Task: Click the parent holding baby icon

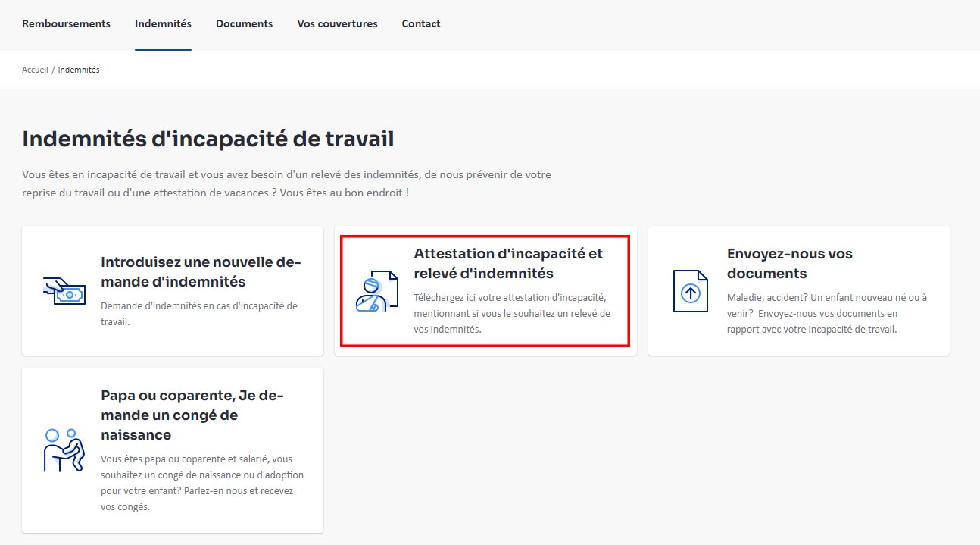Action: click(x=64, y=450)
